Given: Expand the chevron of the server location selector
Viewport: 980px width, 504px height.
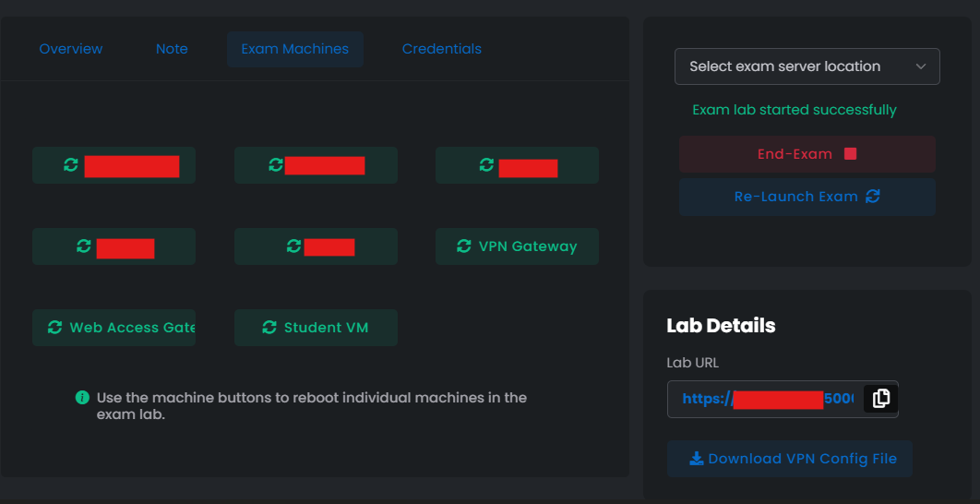Looking at the screenshot, I should [920, 66].
